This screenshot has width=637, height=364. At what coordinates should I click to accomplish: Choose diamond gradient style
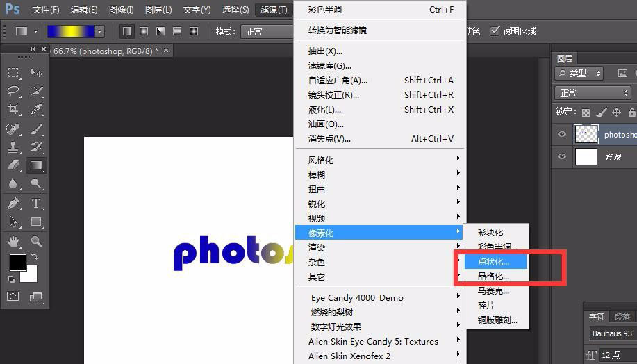pyautogui.click(x=194, y=31)
